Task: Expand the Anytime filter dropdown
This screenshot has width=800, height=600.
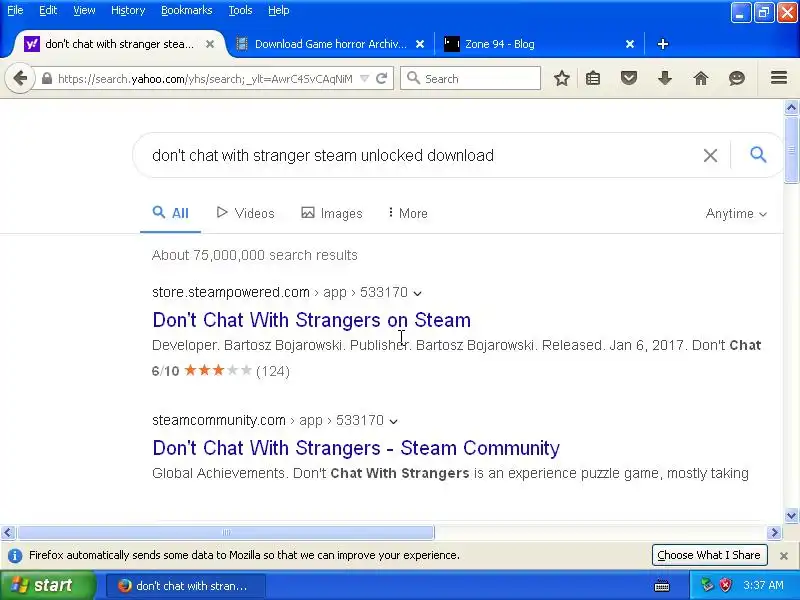Action: [736, 214]
